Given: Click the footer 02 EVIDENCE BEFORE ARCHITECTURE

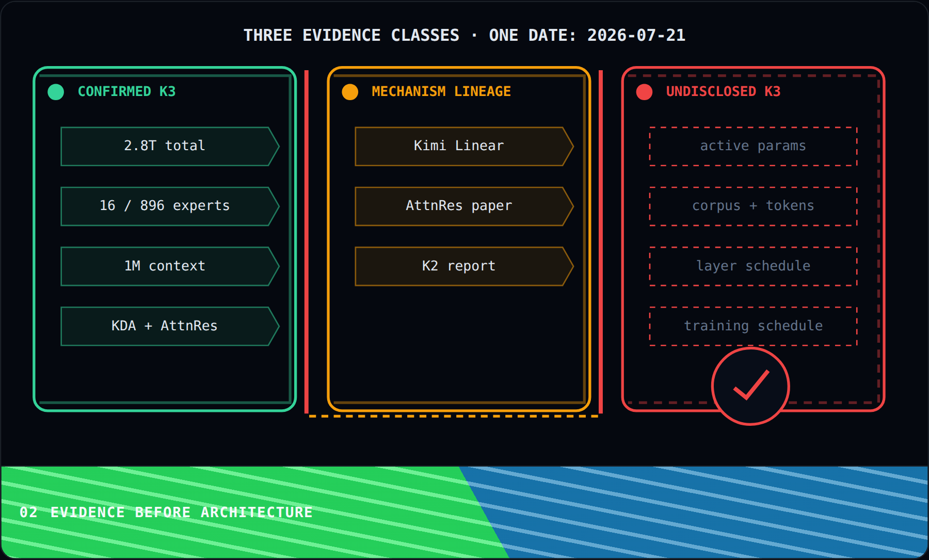Looking at the screenshot, I should pos(166,512).
